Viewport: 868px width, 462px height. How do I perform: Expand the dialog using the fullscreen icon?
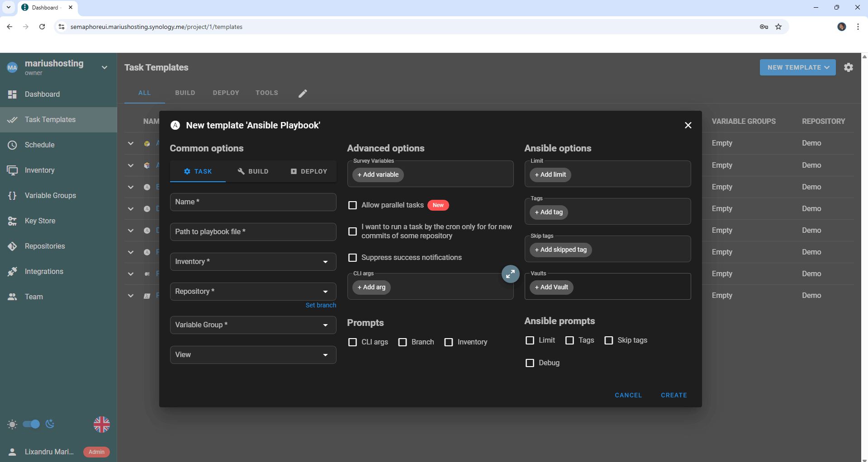(x=511, y=274)
